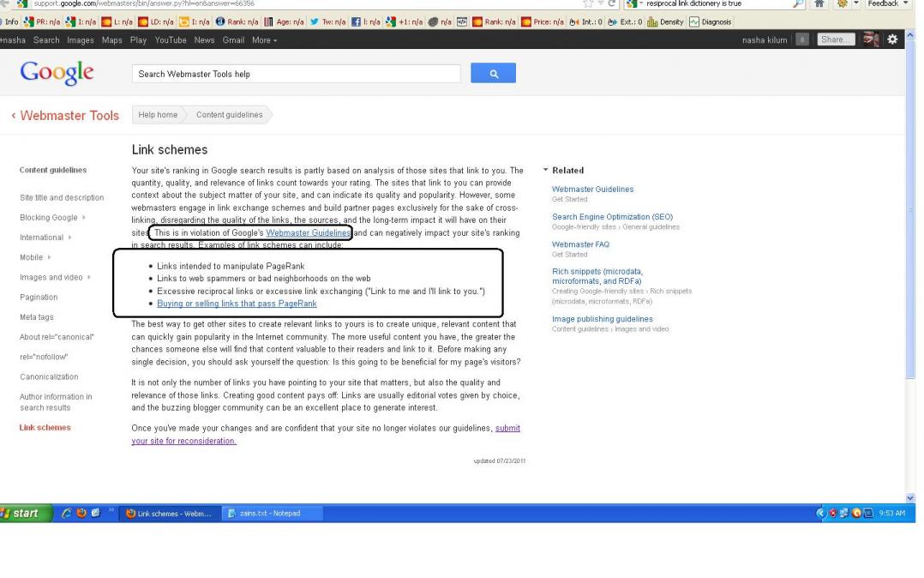Open Image publishing guidelines related link
Viewport: 924px width, 578px height.
(x=603, y=319)
